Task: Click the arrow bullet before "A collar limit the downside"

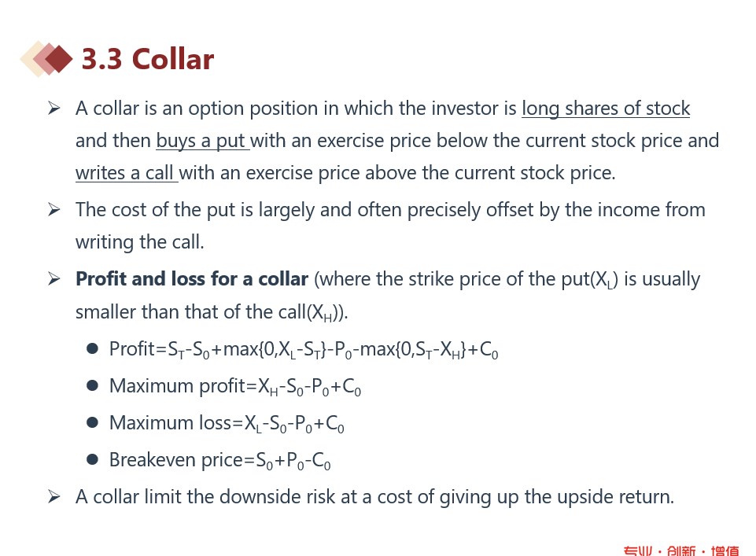Action: point(53,496)
